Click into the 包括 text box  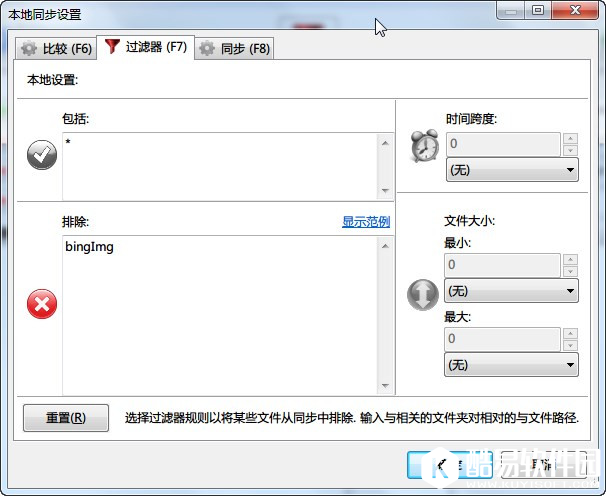pos(218,165)
